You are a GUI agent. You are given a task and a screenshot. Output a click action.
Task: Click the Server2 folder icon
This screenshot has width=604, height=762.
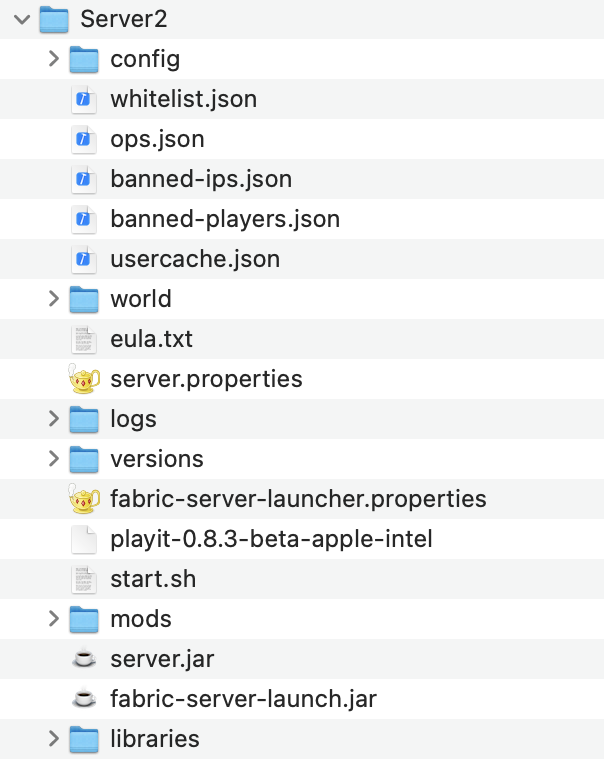tap(54, 19)
